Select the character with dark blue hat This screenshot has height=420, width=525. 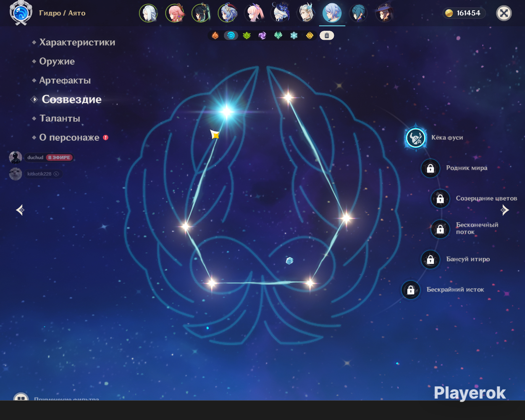point(280,13)
